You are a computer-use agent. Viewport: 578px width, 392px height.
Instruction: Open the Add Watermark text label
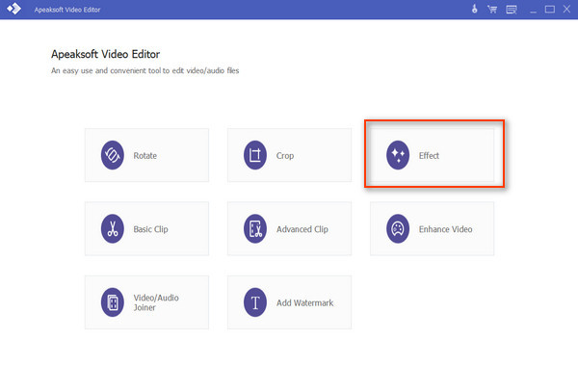point(304,302)
